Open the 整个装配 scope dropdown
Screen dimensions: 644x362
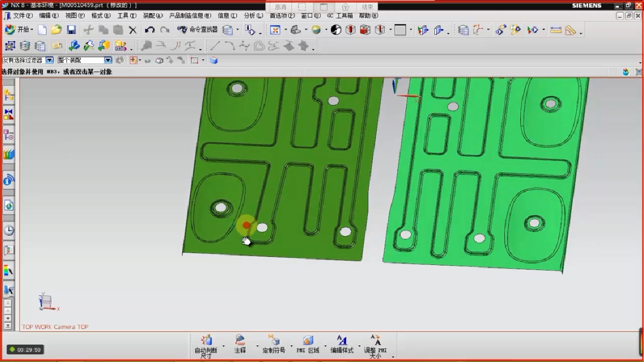click(x=108, y=60)
